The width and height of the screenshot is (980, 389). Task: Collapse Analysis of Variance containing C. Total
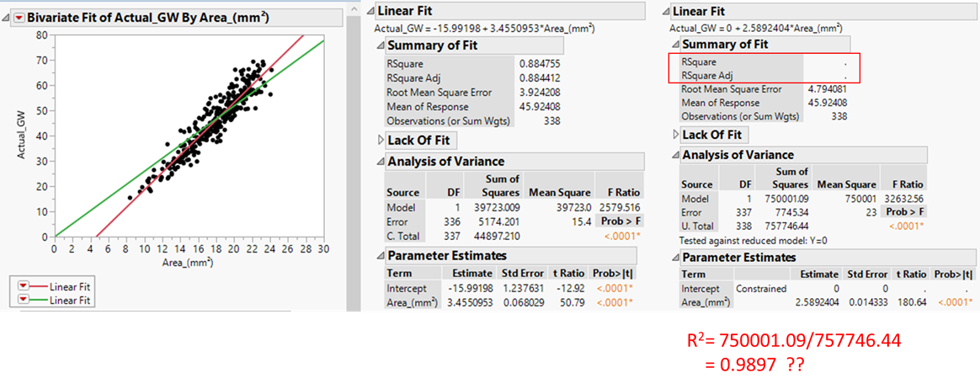pos(381,162)
